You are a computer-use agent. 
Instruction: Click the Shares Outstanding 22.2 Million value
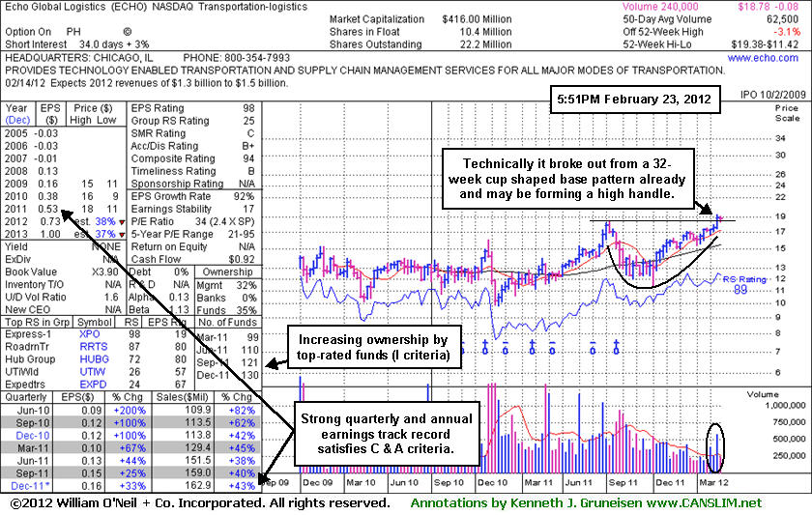pyautogui.click(x=485, y=44)
